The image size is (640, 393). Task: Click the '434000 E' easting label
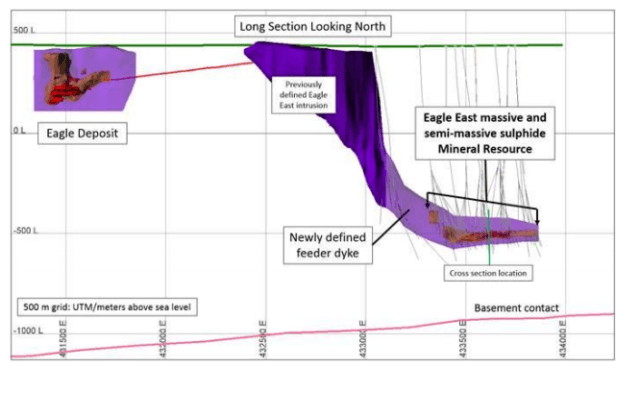(562, 340)
